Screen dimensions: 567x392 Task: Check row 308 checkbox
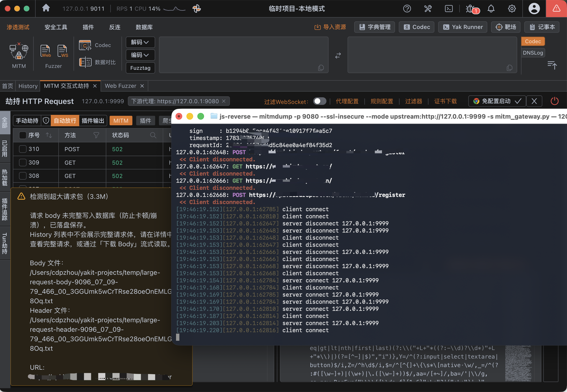tap(23, 176)
